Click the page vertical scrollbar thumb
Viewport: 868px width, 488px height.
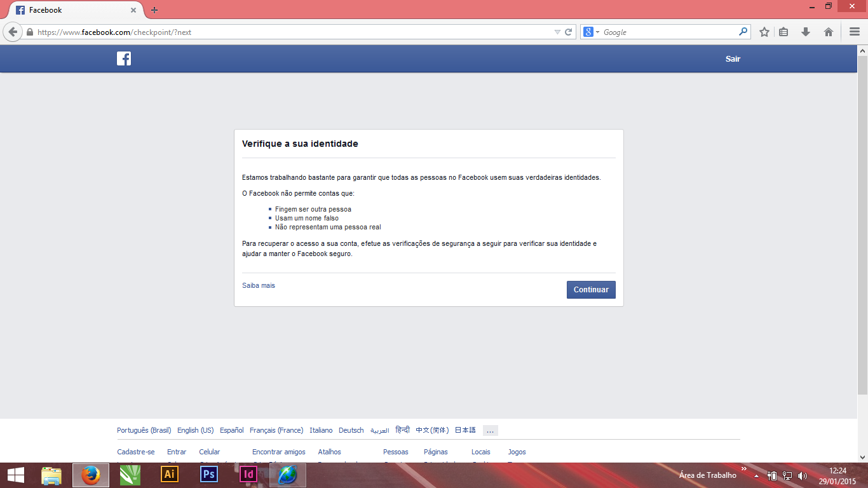863,225
